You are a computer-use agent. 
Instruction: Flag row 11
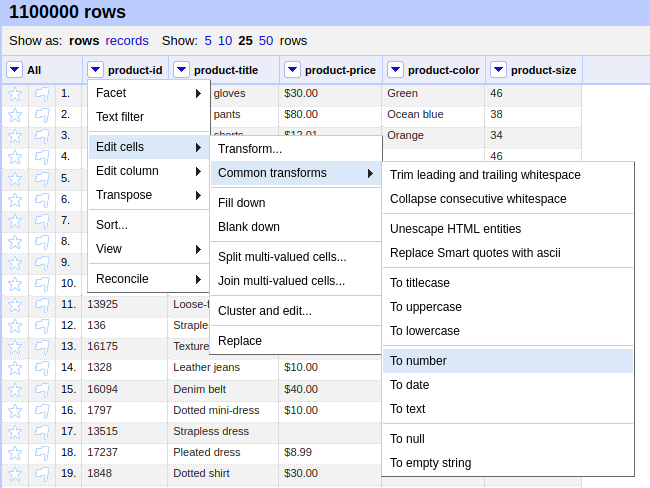[x=42, y=306]
